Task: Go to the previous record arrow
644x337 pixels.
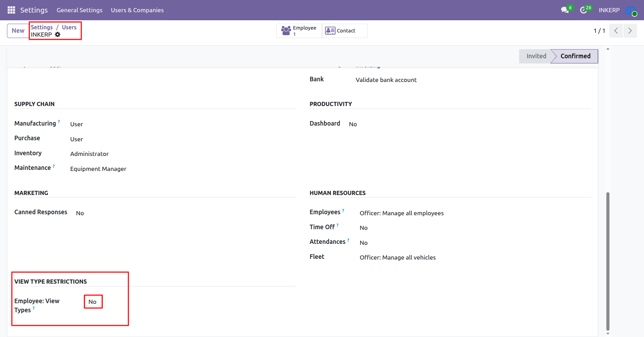Action: point(616,31)
